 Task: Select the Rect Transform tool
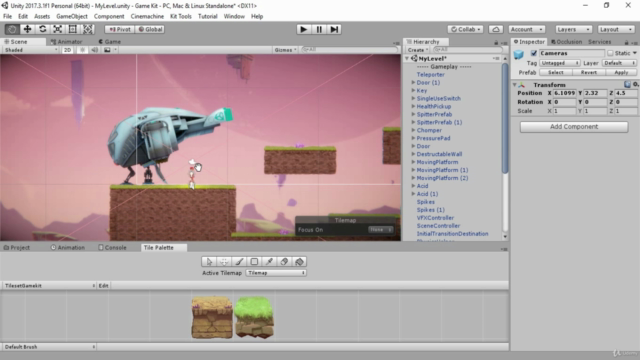(73, 29)
